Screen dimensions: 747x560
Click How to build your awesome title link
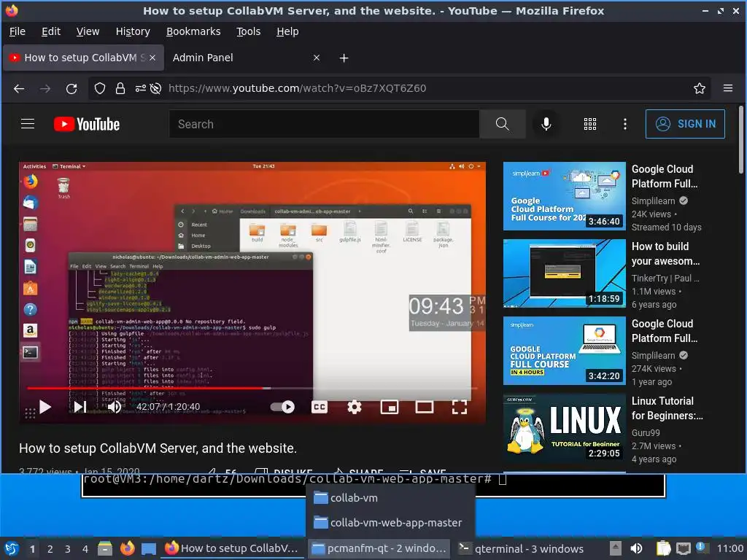click(x=665, y=254)
